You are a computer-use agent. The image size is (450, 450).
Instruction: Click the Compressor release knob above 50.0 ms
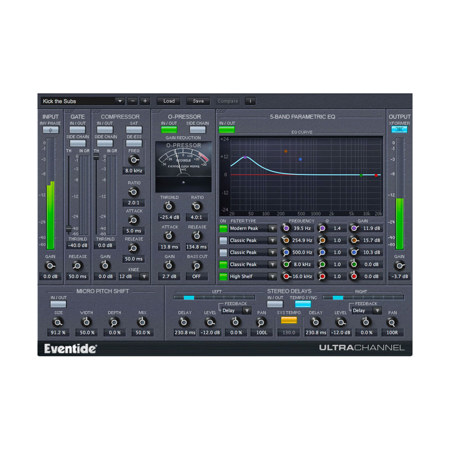[134, 248]
